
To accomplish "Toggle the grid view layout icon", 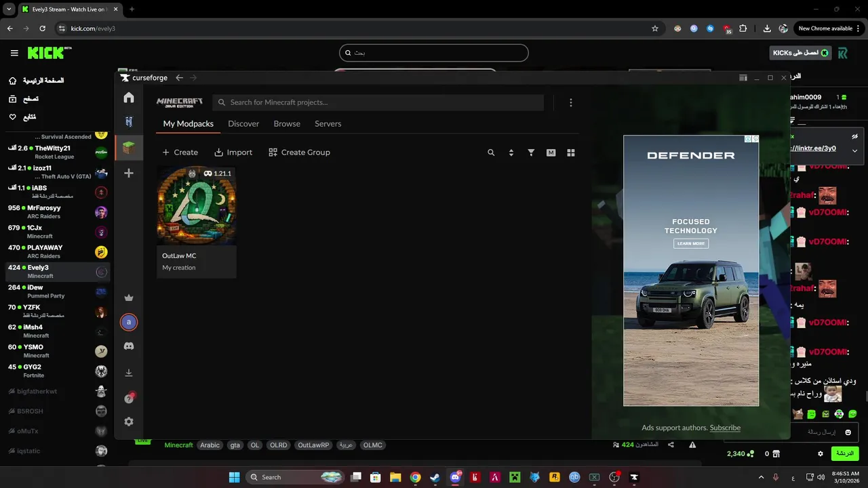I will coord(571,152).
